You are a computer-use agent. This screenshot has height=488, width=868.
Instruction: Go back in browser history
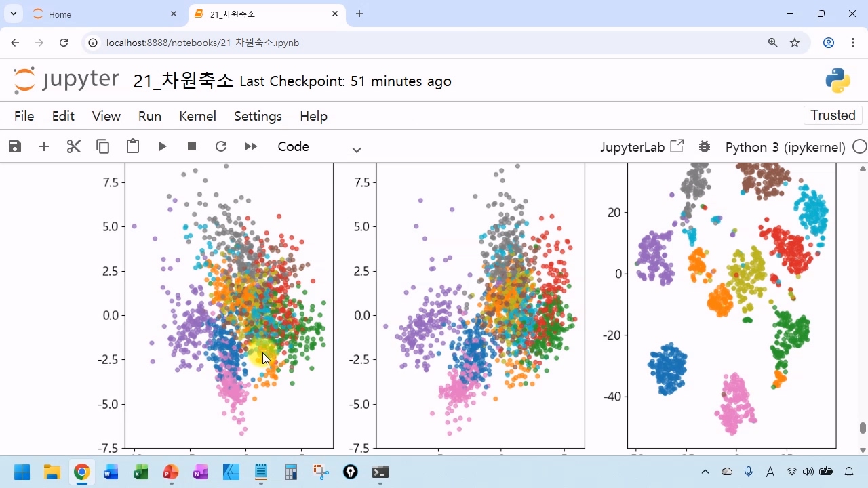click(x=15, y=43)
